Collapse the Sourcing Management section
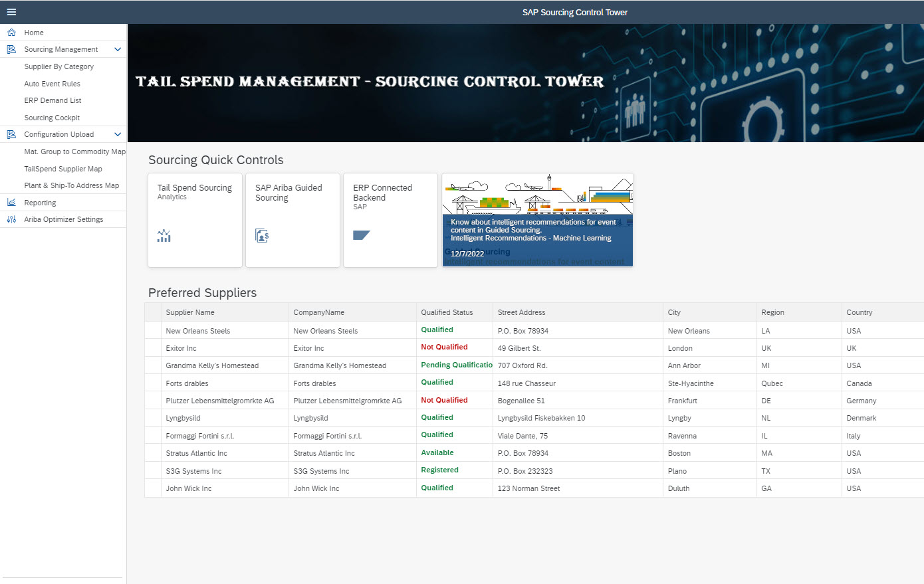Viewport: 924px width, 584px height. pyautogui.click(x=118, y=49)
